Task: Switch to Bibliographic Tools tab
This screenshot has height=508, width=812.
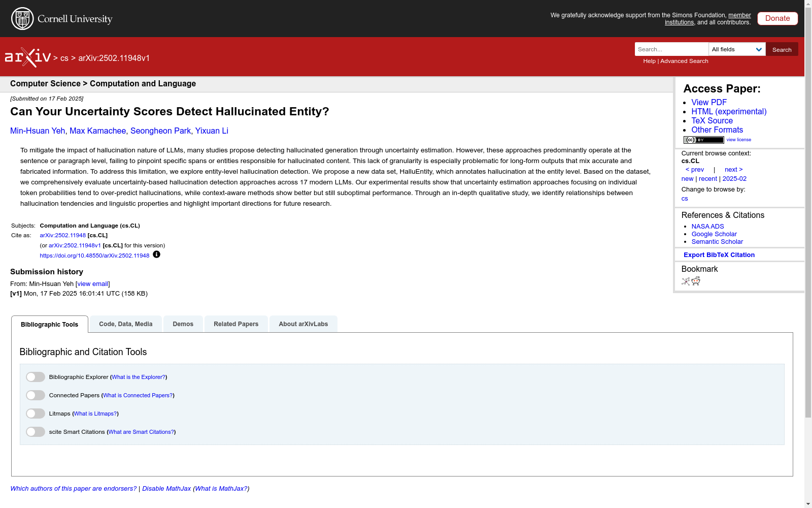Action: click(x=50, y=324)
